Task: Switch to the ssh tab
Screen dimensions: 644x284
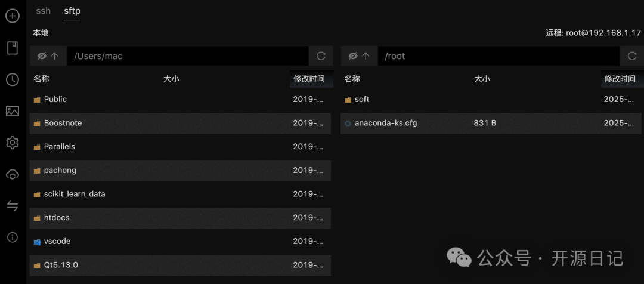Action: (x=44, y=11)
